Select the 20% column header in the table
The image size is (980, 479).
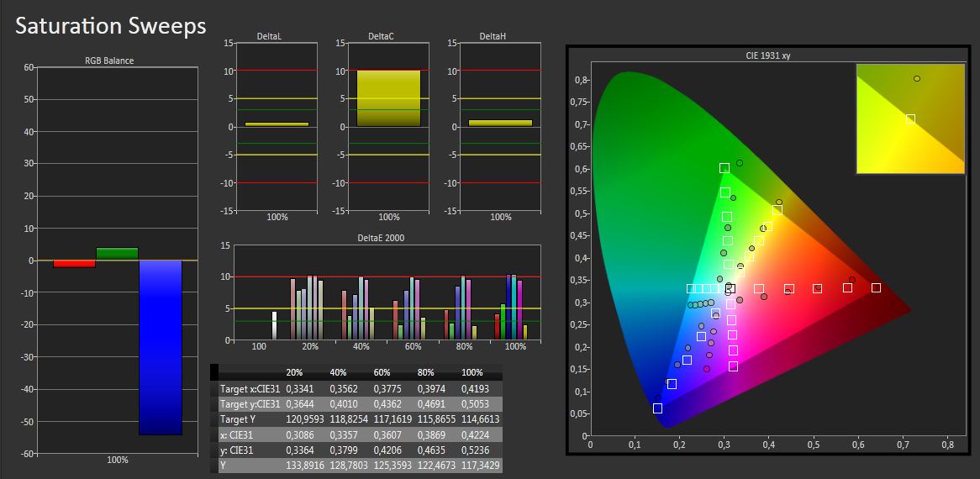(294, 372)
